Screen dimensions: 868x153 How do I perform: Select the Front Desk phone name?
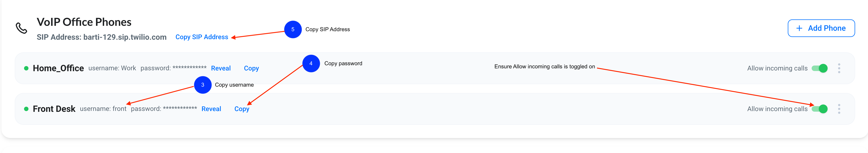click(x=54, y=109)
